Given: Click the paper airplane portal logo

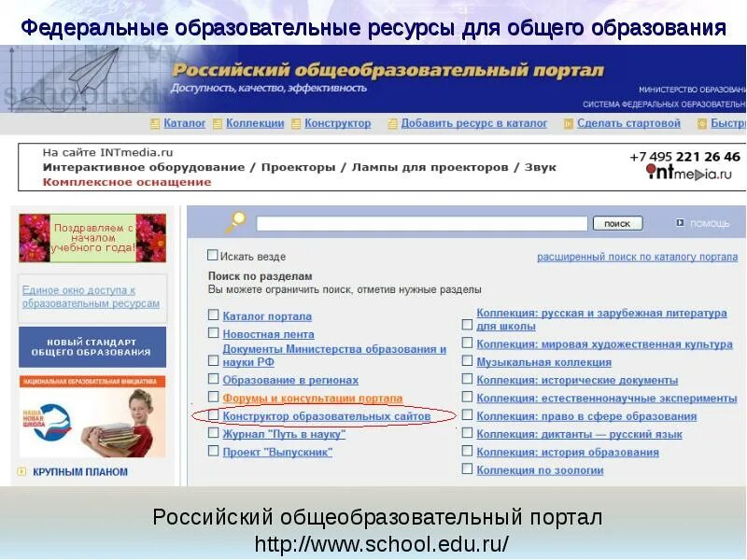Looking at the screenshot, I should pyautogui.click(x=95, y=72).
